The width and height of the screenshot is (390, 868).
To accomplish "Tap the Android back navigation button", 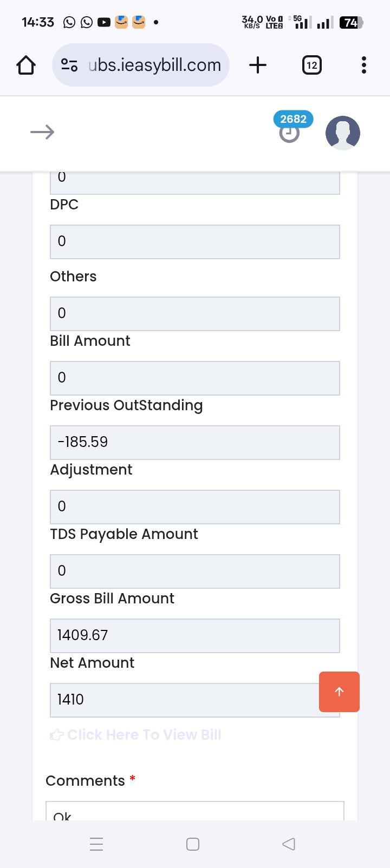I will [x=289, y=844].
